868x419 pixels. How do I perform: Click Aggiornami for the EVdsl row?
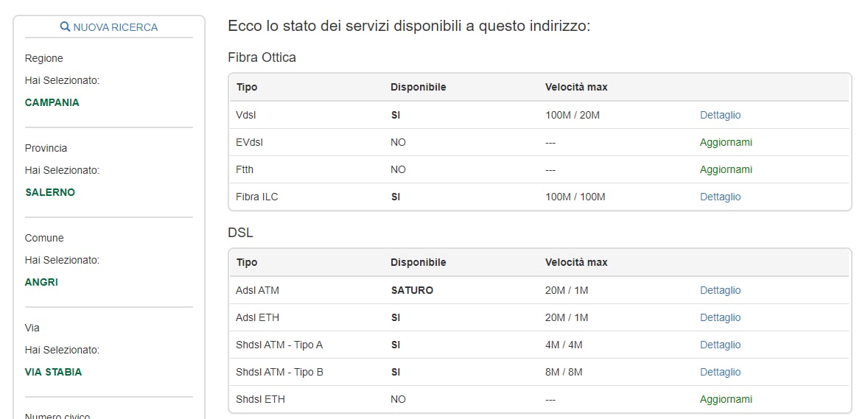(x=726, y=142)
